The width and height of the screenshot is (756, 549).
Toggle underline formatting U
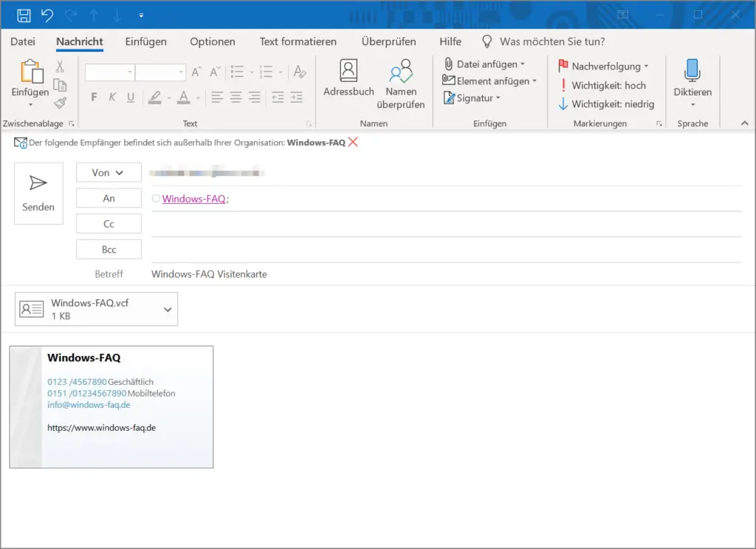point(131,98)
